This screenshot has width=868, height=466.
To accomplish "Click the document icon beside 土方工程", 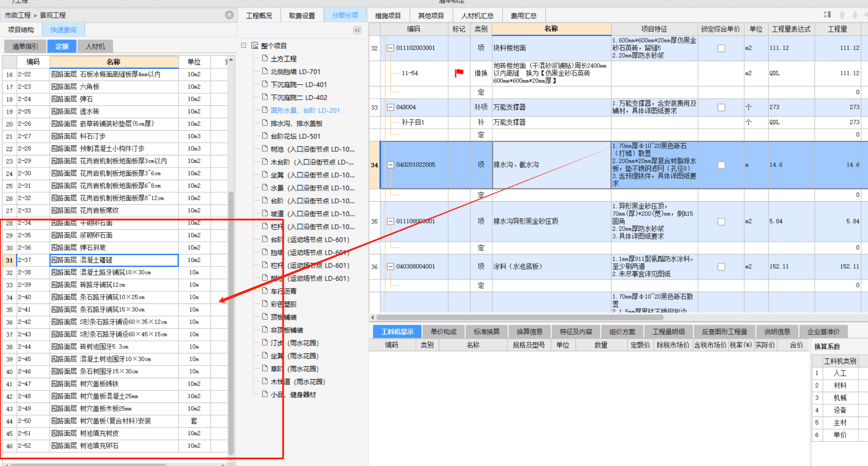I will click(265, 58).
